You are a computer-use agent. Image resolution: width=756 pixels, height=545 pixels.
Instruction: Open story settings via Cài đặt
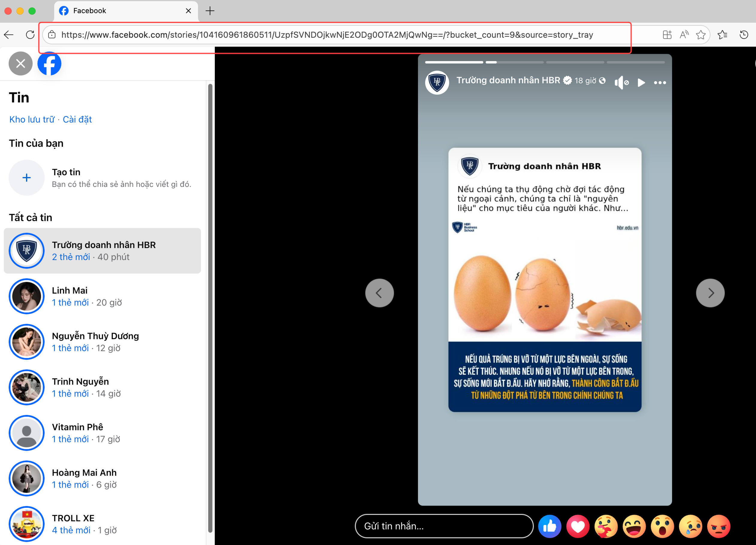(x=77, y=119)
